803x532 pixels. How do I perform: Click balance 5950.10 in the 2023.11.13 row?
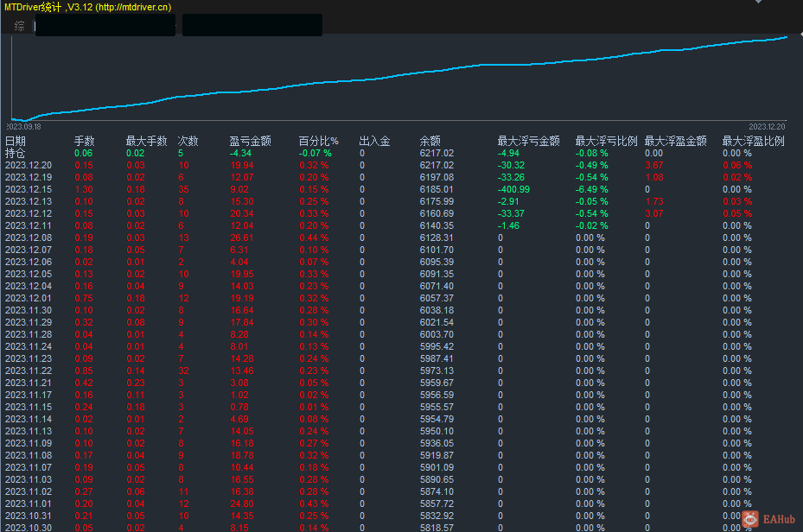tap(437, 432)
